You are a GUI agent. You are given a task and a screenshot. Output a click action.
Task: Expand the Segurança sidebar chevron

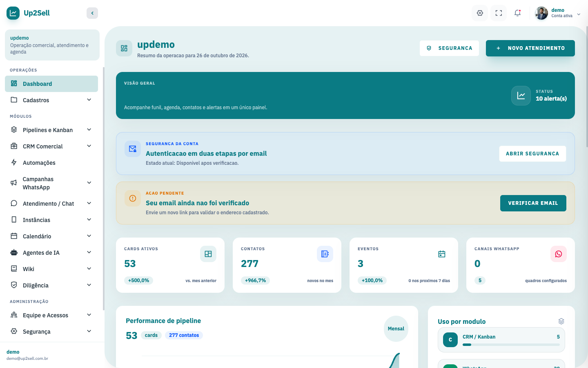click(89, 332)
